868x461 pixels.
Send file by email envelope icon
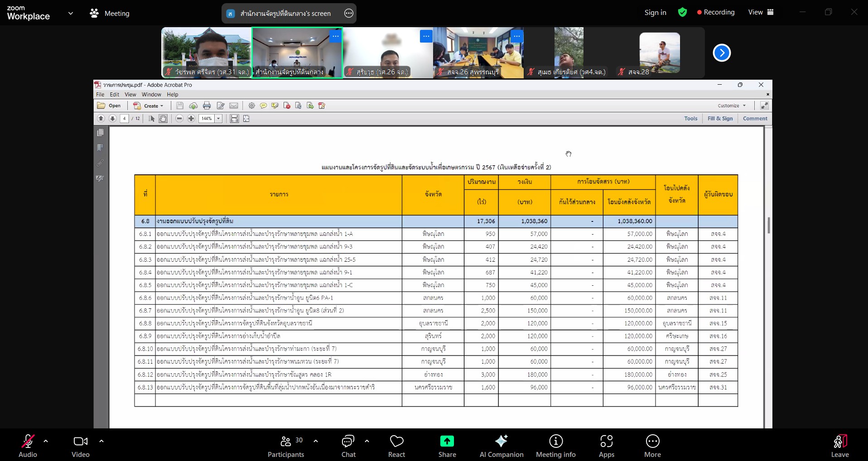pyautogui.click(x=234, y=106)
